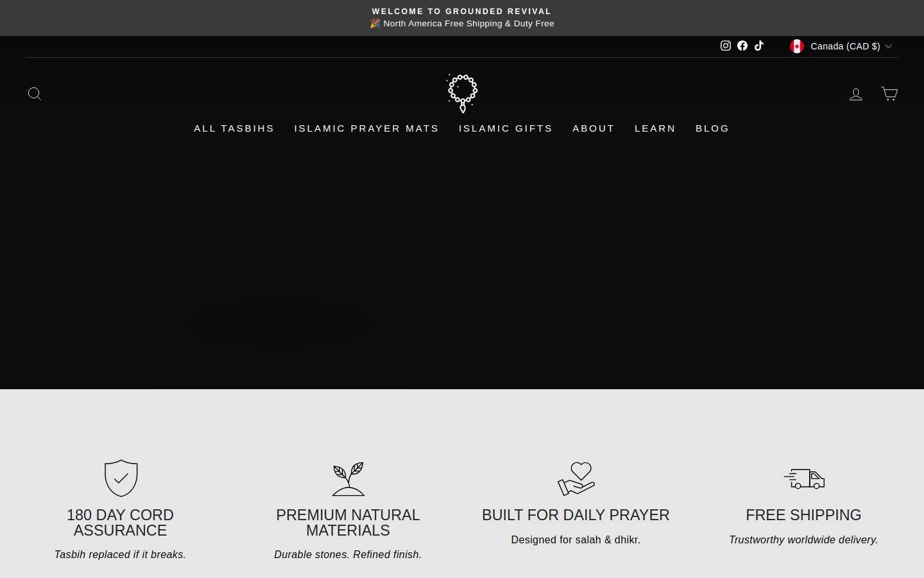The height and width of the screenshot is (578, 924).
Task: Click the Built for Daily Prayer heading
Action: [576, 515]
